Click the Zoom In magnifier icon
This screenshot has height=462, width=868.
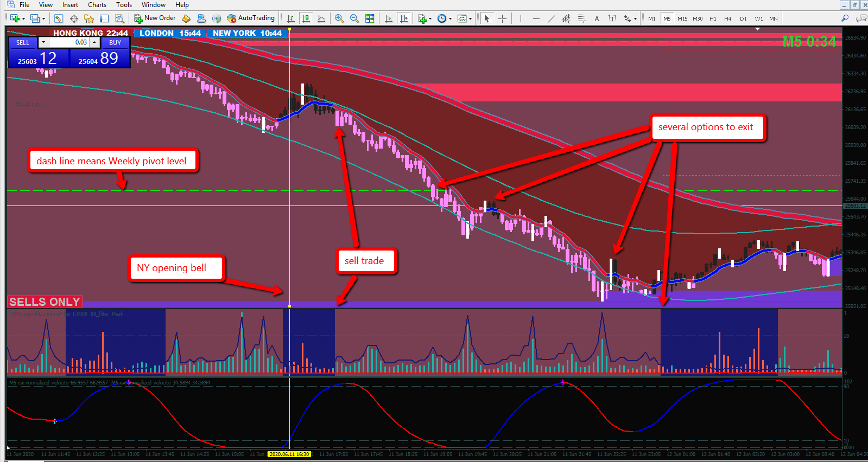(x=339, y=18)
